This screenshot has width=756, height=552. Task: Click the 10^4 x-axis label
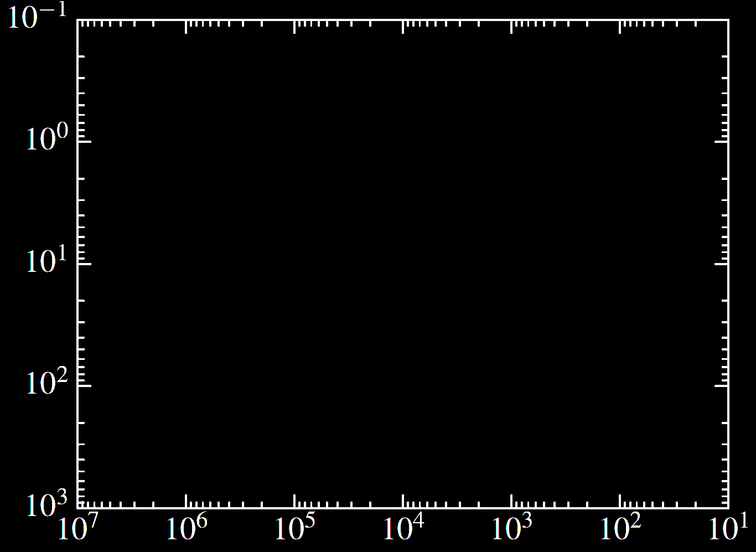403,528
